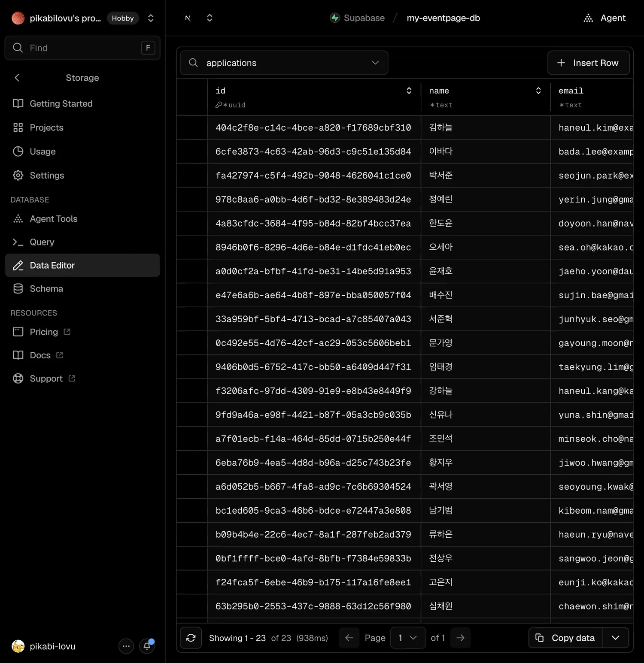
Task: Open the applications table dropdown
Action: [x=284, y=63]
